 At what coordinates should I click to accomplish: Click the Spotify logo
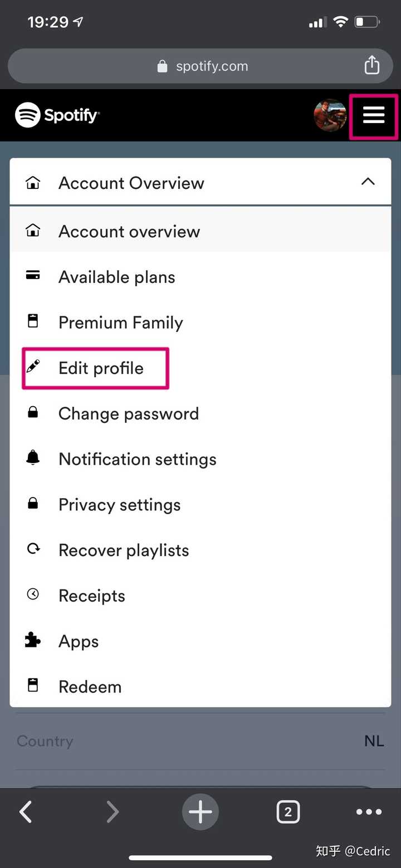[57, 115]
